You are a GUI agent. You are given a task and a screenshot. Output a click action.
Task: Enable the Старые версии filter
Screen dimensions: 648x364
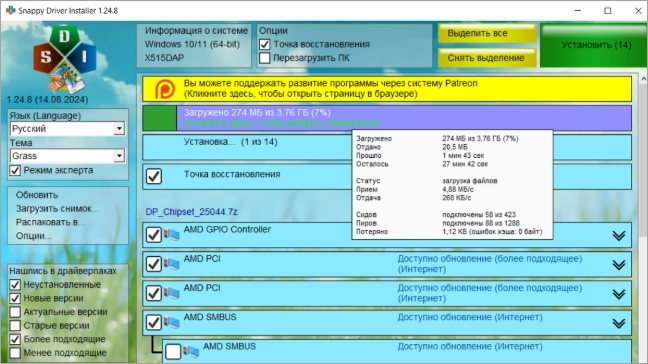15,326
